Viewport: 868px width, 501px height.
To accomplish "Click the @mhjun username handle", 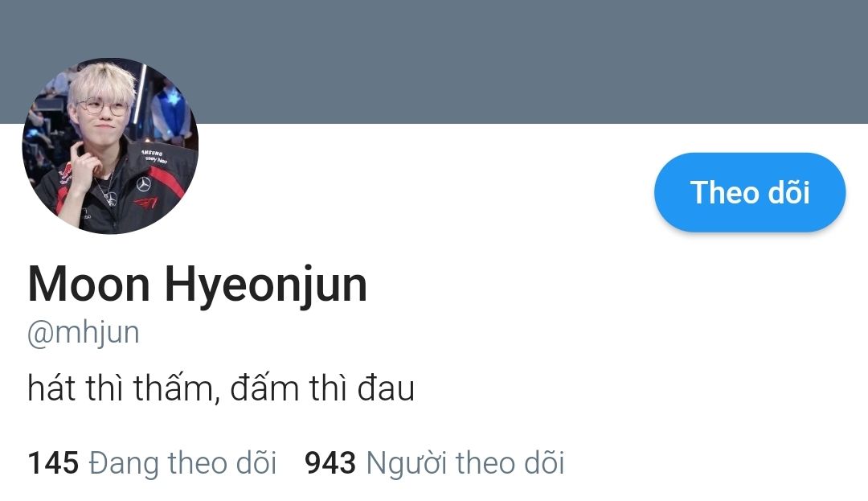I will click(83, 333).
